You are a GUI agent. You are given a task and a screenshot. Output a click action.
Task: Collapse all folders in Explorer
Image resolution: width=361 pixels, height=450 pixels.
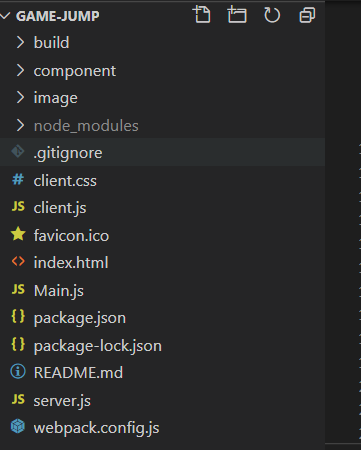[307, 15]
